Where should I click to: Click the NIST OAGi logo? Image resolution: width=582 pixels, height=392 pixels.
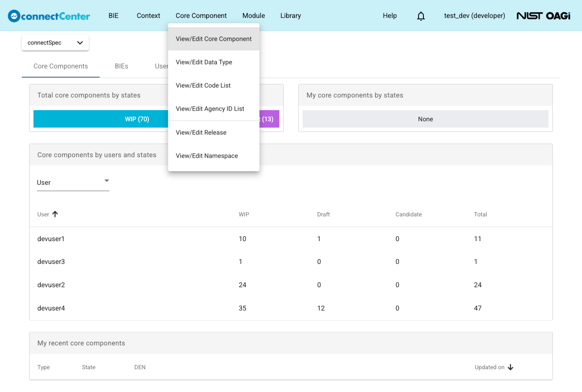pos(543,16)
